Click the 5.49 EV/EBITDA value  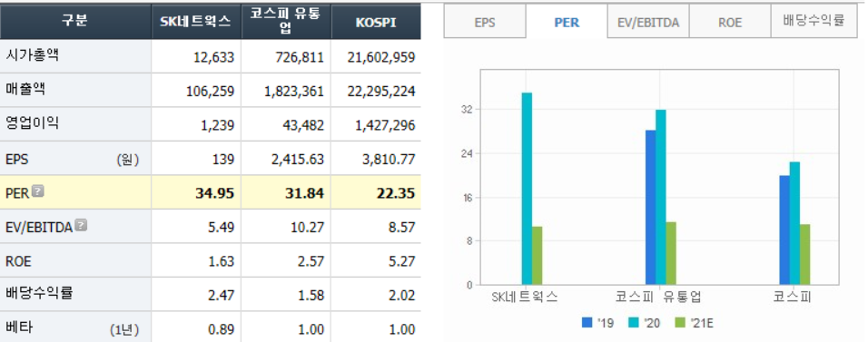pyautogui.click(x=221, y=227)
